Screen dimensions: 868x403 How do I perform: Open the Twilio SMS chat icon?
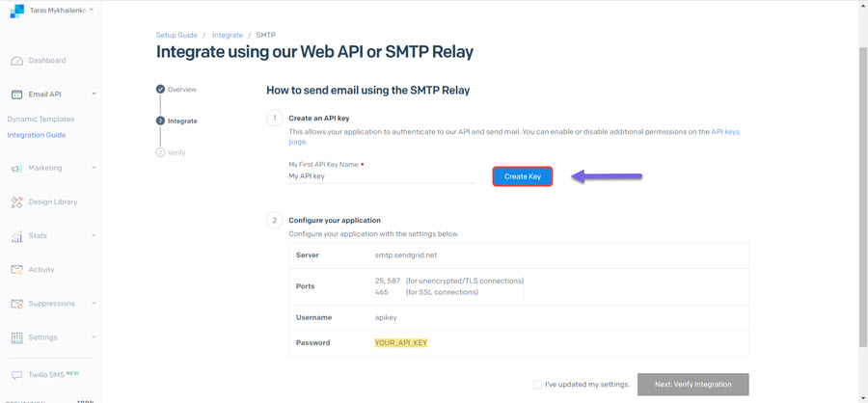(x=16, y=375)
